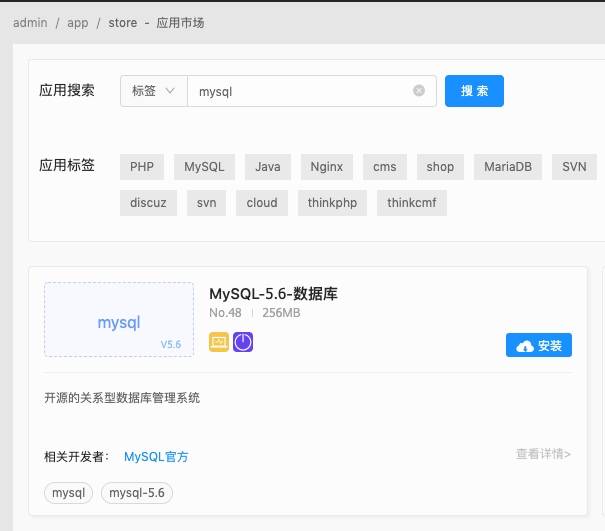Clear the mysql search text
Viewport: 605px width, 531px height.
coord(419,91)
